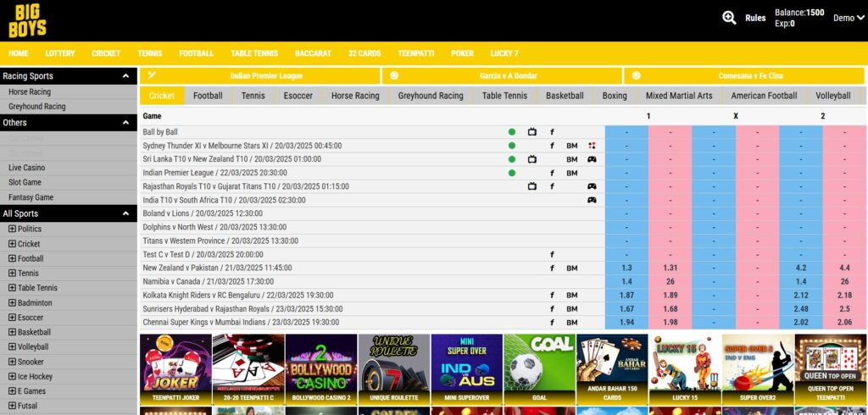
Task: Click the red icon in Sydney Thunder XI row
Action: point(592,146)
